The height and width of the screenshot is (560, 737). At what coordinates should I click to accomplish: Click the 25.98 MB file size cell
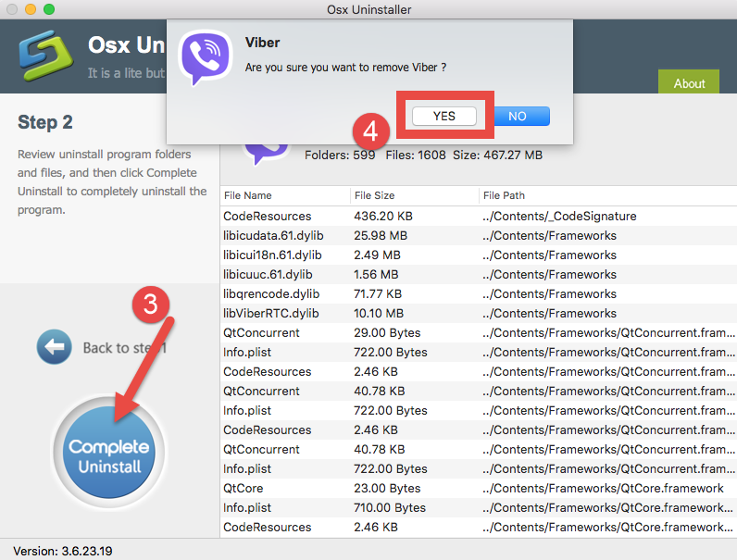pos(381,235)
